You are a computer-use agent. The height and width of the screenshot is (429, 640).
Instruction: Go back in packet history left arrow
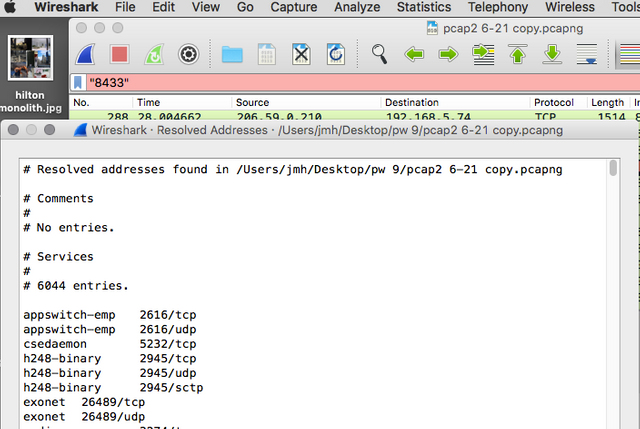(414, 54)
